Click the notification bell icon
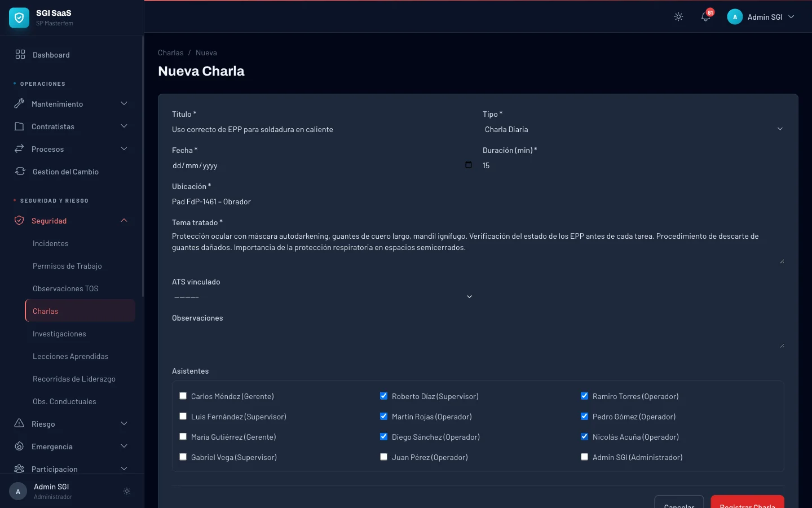This screenshot has width=812, height=508. coord(705,17)
